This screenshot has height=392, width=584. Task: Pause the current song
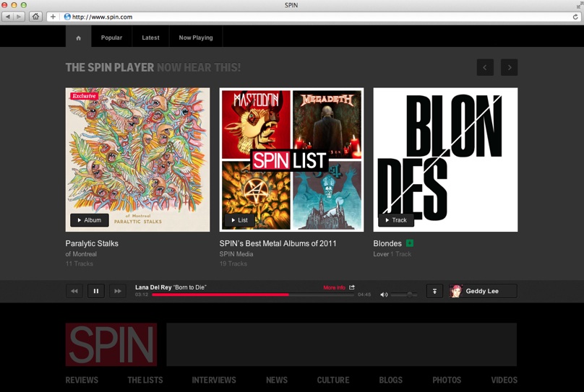[96, 291]
